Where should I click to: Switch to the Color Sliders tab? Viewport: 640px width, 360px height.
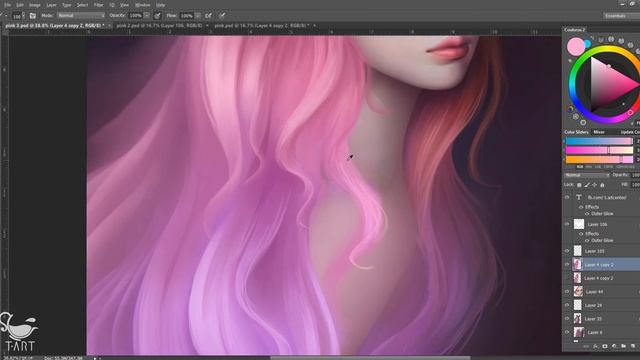click(x=576, y=132)
